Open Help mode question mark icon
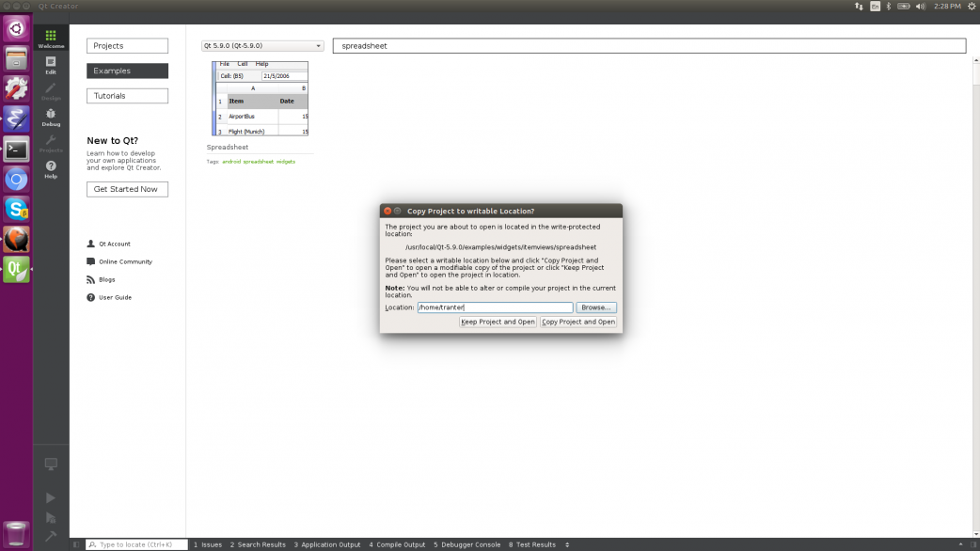980x551 pixels. coord(51,169)
